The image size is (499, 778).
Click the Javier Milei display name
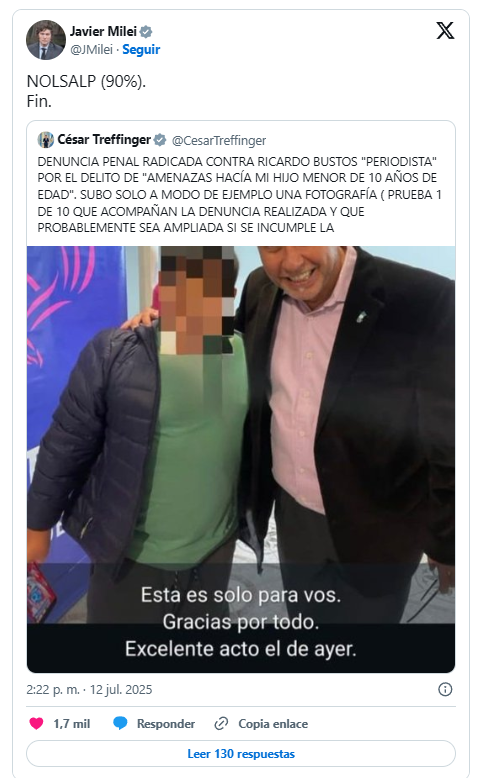click(x=103, y=31)
